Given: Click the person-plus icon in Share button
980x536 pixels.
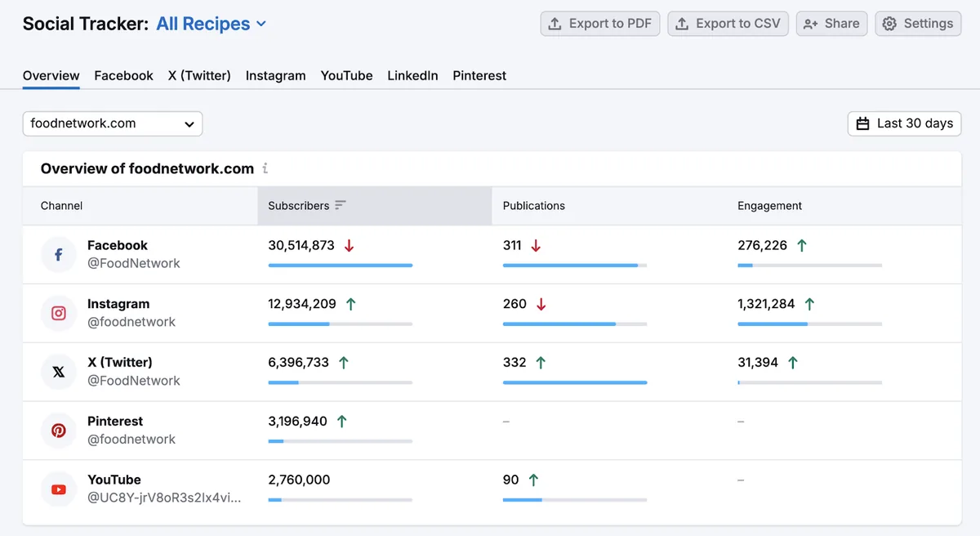Looking at the screenshot, I should click(x=811, y=24).
